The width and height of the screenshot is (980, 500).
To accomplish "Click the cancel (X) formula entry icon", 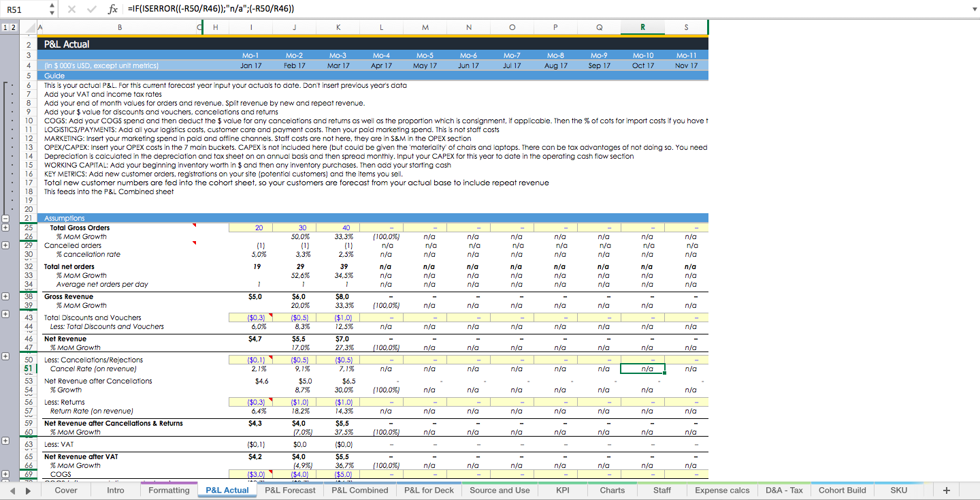I will (x=73, y=10).
